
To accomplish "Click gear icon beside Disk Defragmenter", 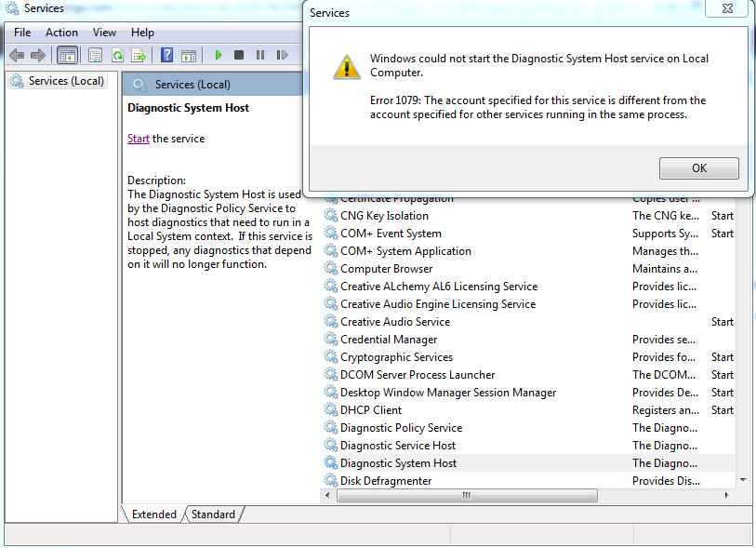I will (331, 480).
